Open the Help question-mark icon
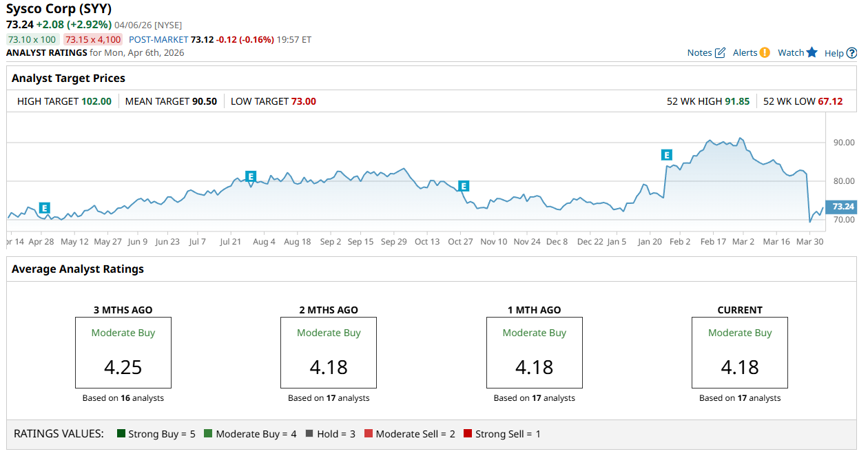 pos(851,53)
